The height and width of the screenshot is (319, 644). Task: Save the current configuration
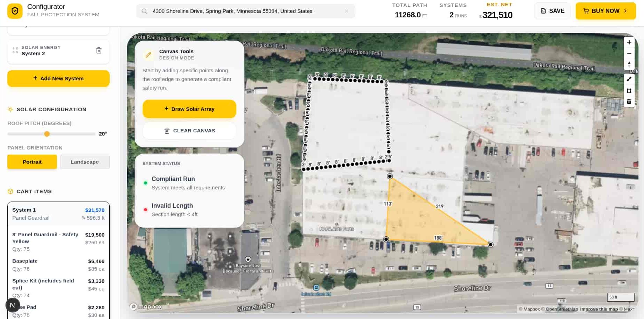[552, 11]
